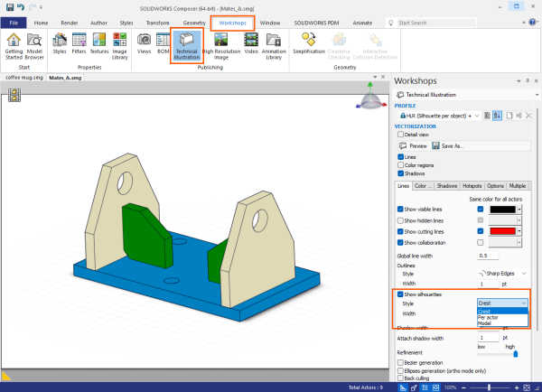
Task: Click the Save As... button
Action: pos(448,146)
